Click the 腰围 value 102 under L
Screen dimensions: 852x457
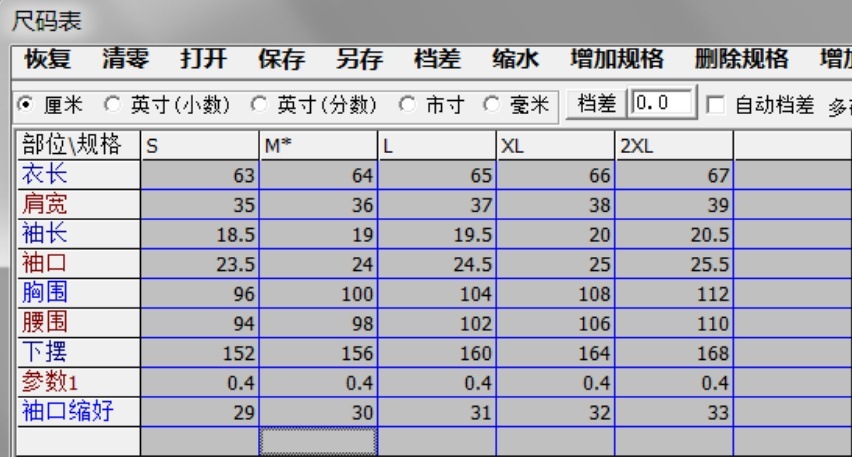[437, 323]
